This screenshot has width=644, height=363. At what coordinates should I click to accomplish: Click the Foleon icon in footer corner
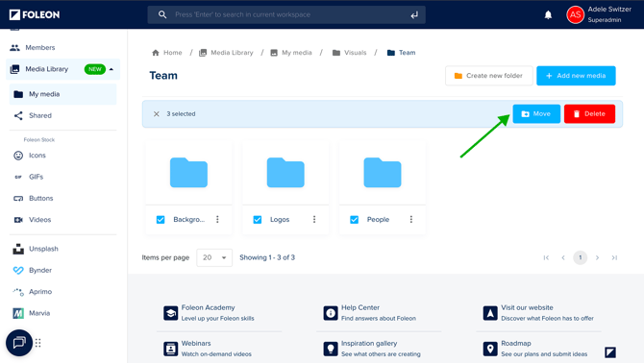click(x=610, y=351)
